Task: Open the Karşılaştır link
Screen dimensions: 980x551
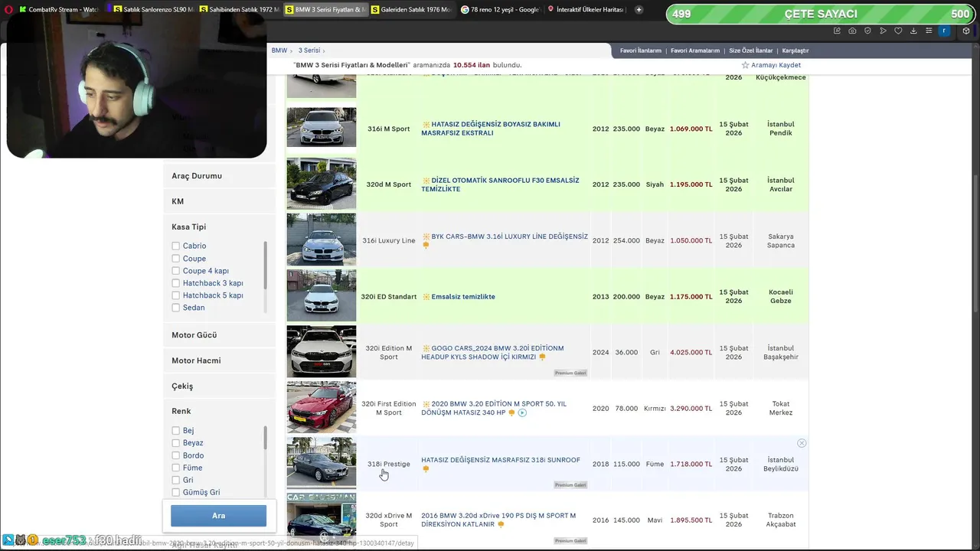Action: (795, 51)
